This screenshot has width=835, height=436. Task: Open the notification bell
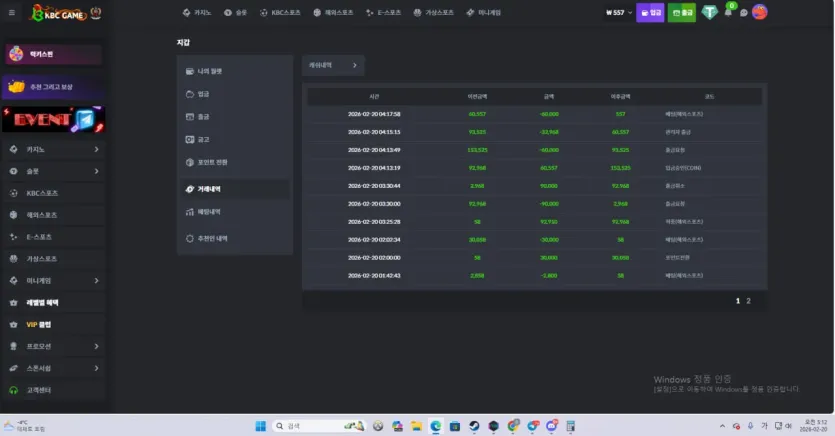[728, 12]
